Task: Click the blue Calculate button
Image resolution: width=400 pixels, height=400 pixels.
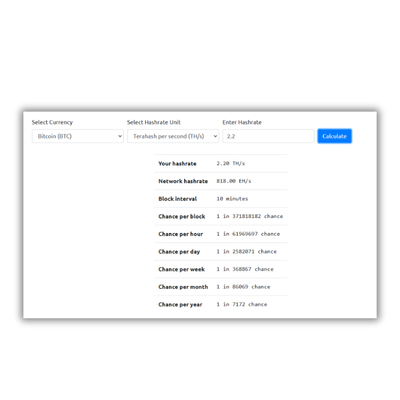Action: pyautogui.click(x=334, y=136)
